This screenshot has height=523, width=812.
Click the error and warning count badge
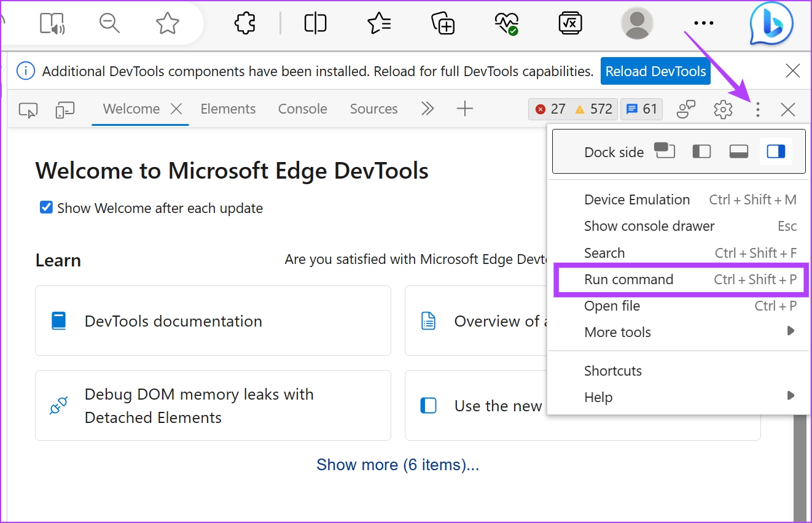coord(572,109)
